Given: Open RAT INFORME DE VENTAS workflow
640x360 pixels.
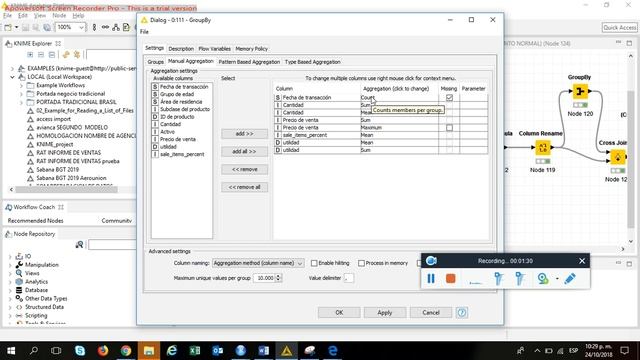Looking at the screenshot, I should 68,153.
